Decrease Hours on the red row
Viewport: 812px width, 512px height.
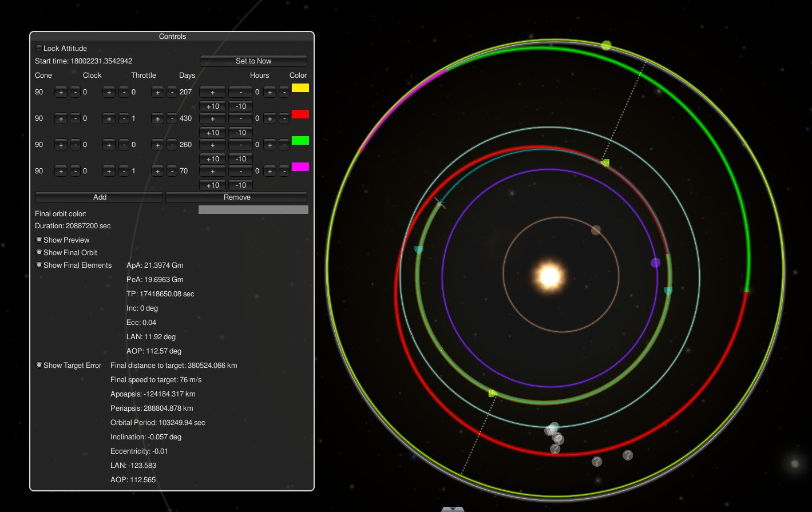(284, 118)
